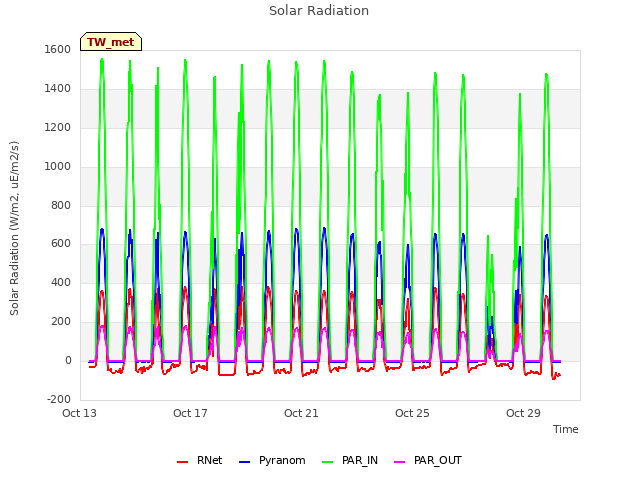The image size is (640, 480).
Task: Click the green PAR_IN legend swatch
Action: point(327,462)
